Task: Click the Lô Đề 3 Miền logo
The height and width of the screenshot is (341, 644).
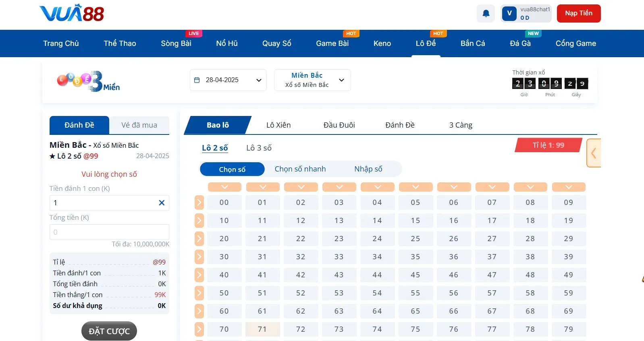Action: coord(88,81)
